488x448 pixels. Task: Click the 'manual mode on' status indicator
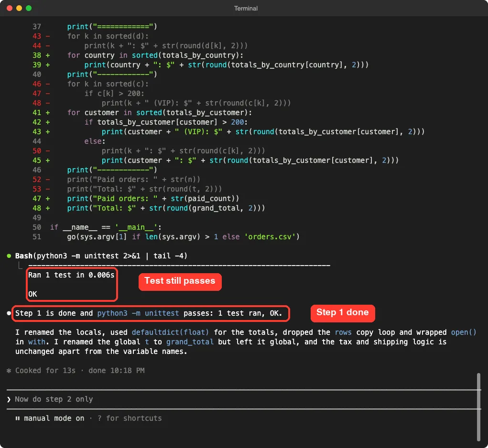[x=54, y=418]
